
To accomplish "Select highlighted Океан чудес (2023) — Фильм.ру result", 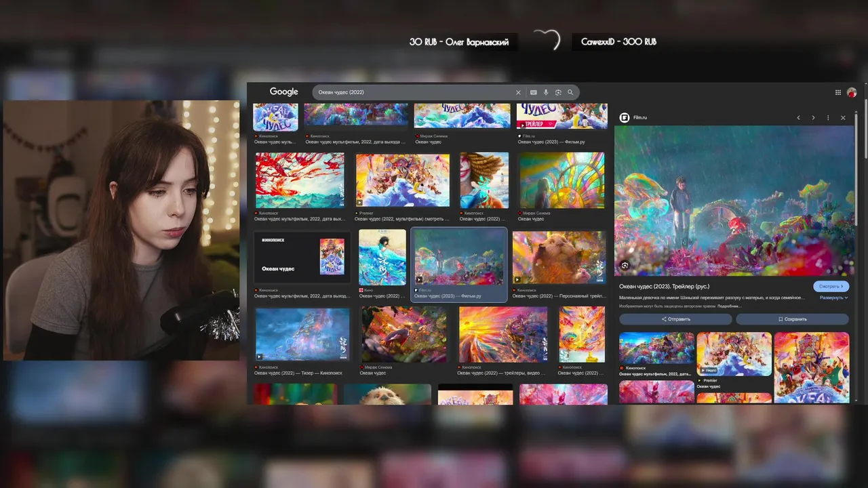I will tap(460, 264).
